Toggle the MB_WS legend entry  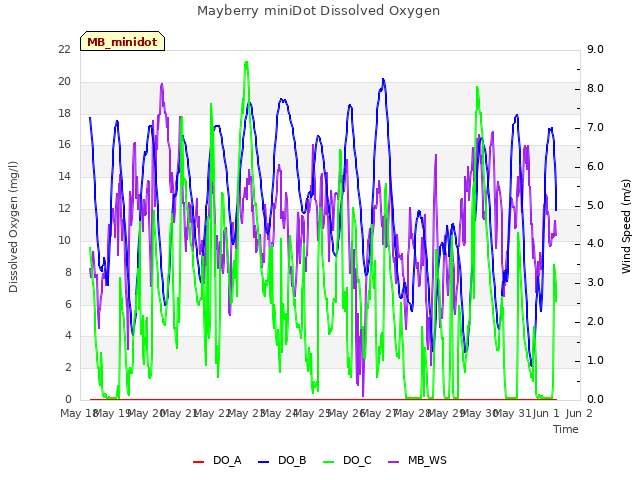point(417,460)
